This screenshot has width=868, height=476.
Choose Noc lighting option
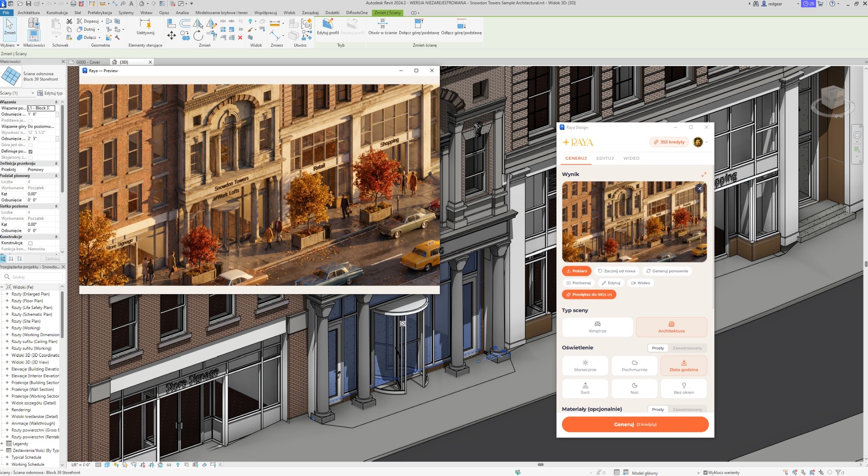click(x=634, y=388)
